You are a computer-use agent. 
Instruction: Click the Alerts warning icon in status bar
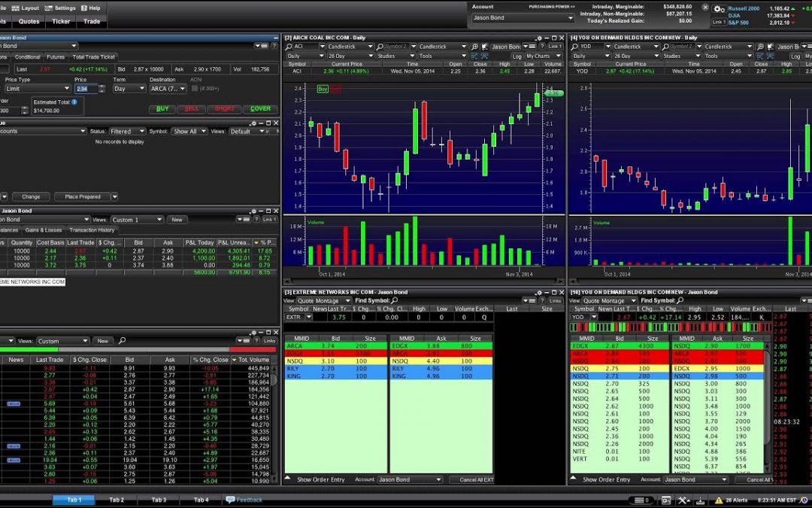pos(719,500)
